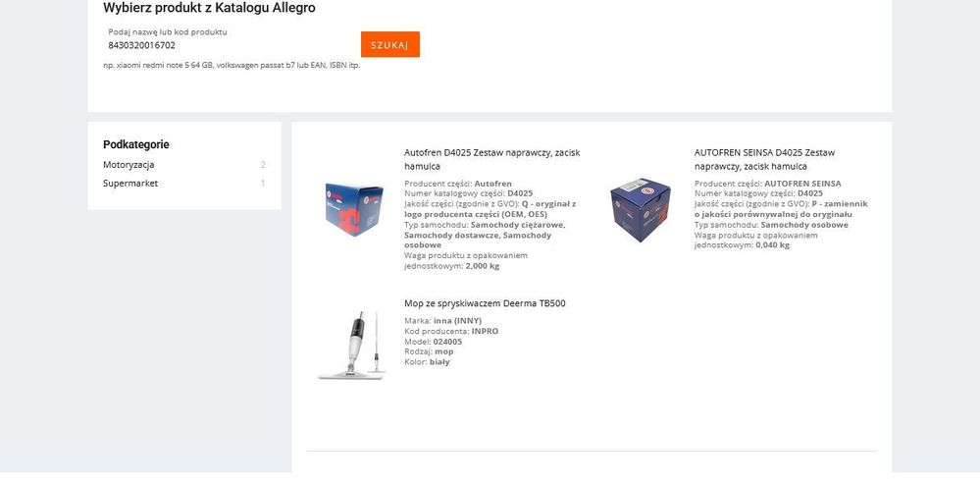The height and width of the screenshot is (484, 980).
Task: Select the AUTOFREN SEINSA D4025 box thumbnail
Action: pyautogui.click(x=640, y=209)
